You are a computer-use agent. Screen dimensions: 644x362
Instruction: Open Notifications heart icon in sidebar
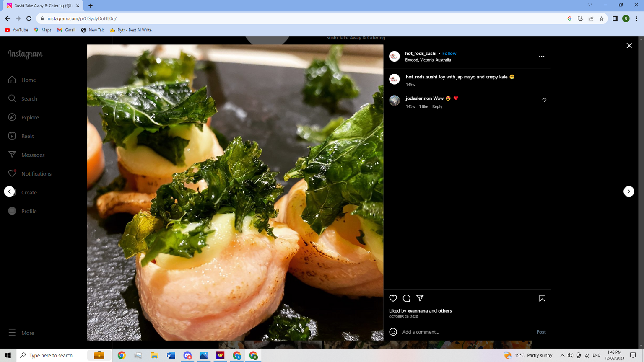pyautogui.click(x=12, y=173)
